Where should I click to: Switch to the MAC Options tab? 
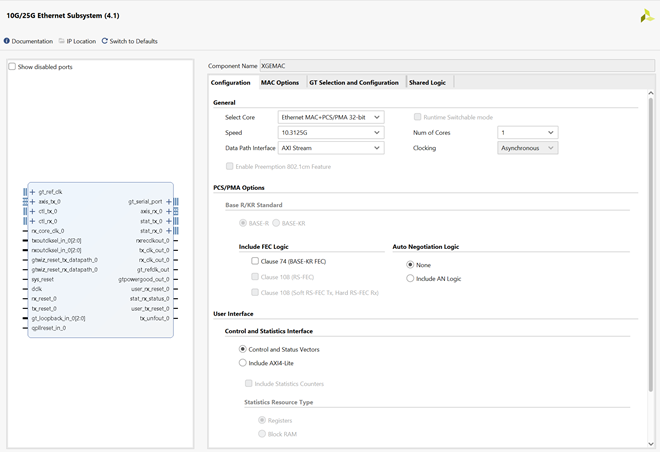[x=279, y=82]
